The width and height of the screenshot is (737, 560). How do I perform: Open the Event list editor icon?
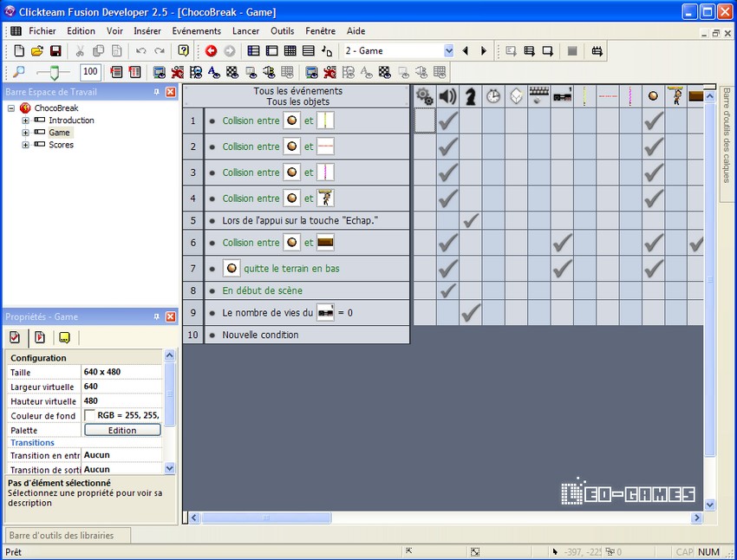click(309, 51)
